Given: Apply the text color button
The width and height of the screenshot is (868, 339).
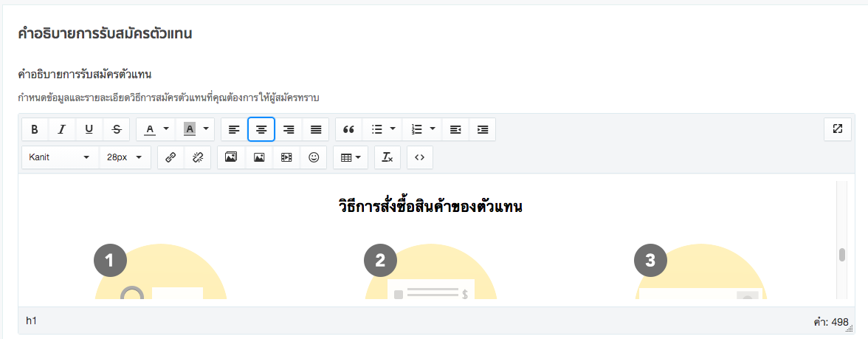Looking at the screenshot, I should (150, 130).
